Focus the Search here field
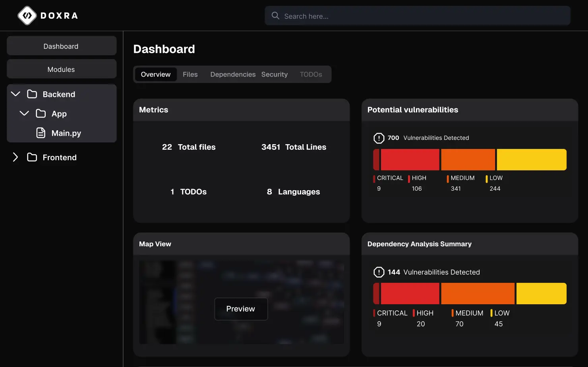This screenshot has height=367, width=588. [418, 16]
